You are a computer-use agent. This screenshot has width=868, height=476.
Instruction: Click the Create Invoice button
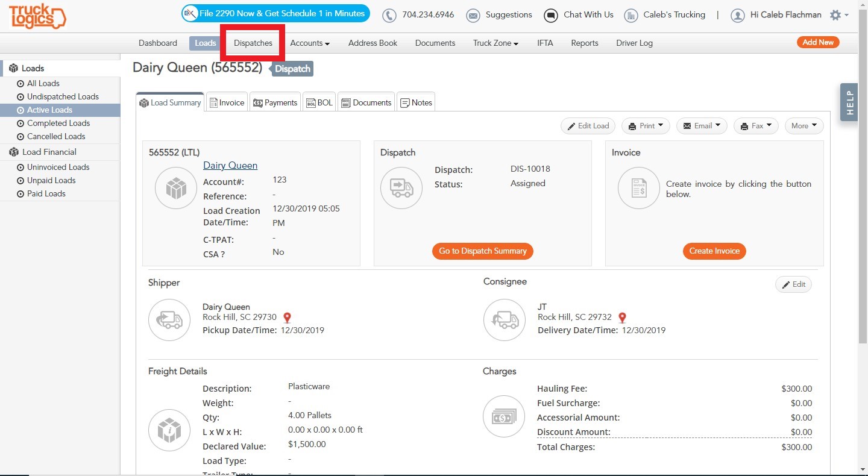pos(714,251)
